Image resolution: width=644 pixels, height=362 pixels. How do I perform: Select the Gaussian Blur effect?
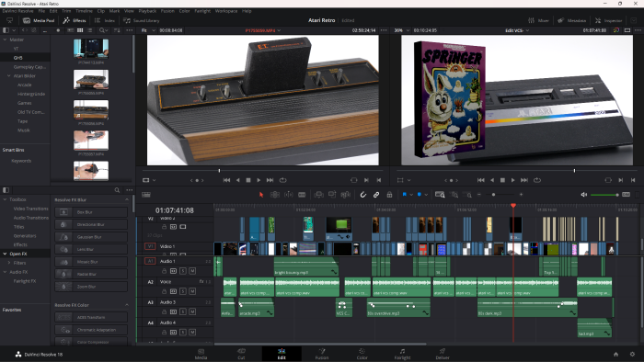click(91, 237)
